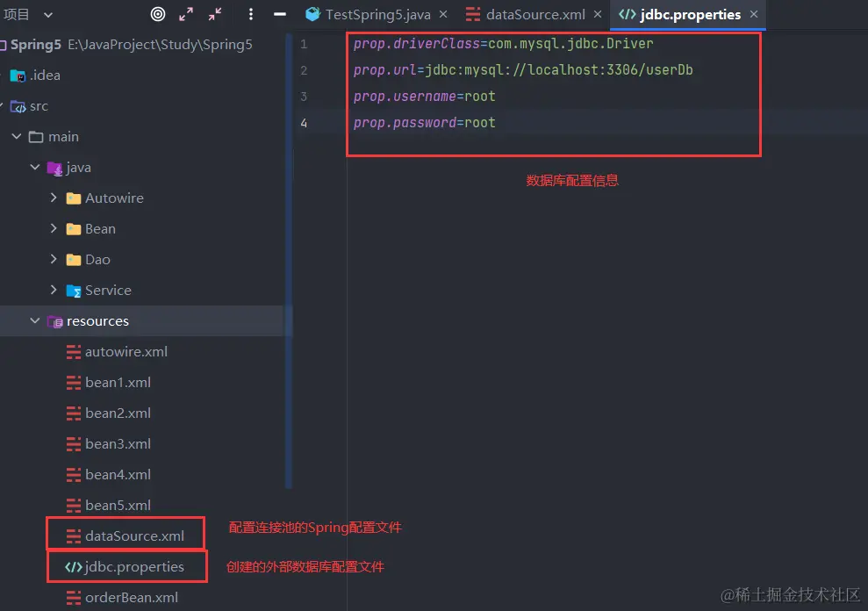Open orderBean.xml file
Image resolution: width=868 pixels, height=611 pixels.
click(132, 598)
